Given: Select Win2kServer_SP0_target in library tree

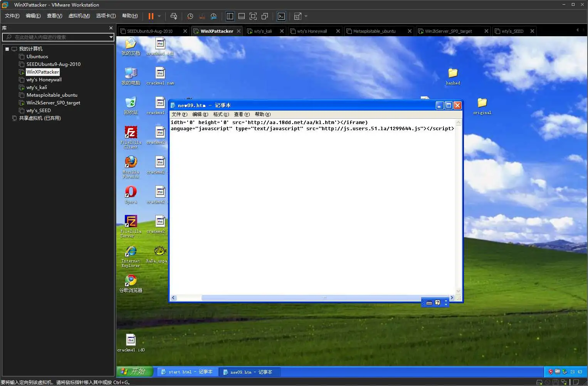Looking at the screenshot, I should pos(53,103).
